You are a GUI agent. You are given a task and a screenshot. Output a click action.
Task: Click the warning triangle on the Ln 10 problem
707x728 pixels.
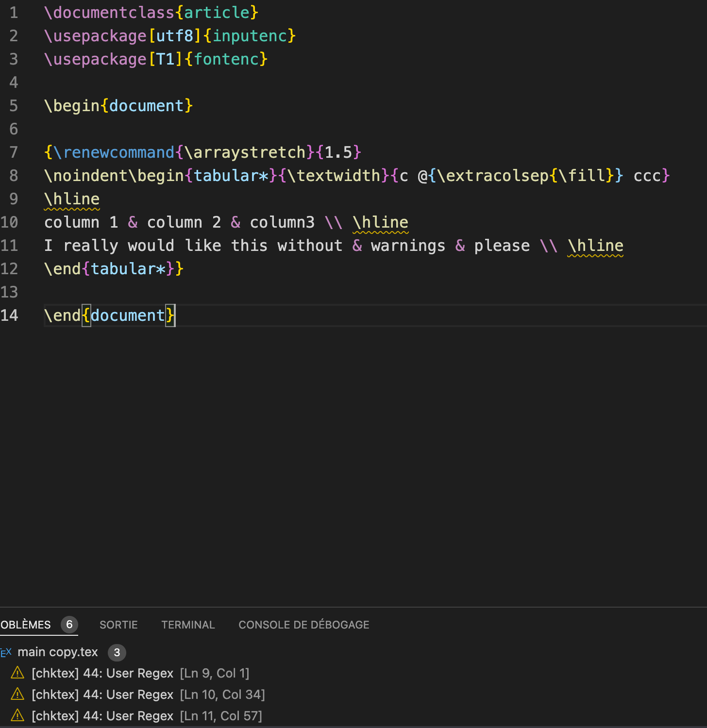tap(17, 695)
